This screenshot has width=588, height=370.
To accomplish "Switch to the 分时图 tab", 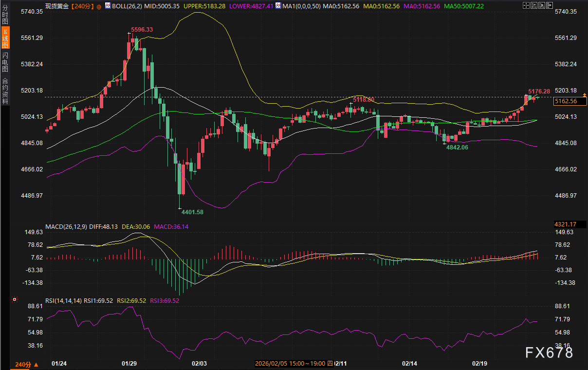I will click(x=5, y=13).
